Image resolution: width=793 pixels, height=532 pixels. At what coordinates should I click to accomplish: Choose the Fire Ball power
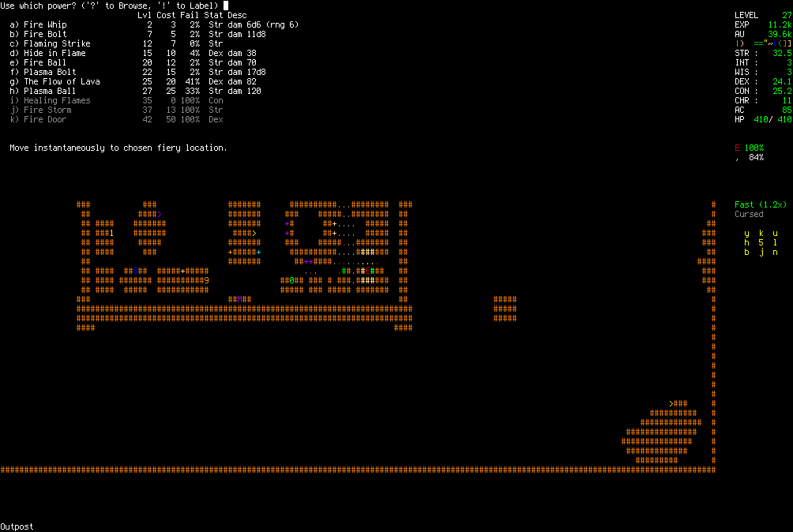pos(133,62)
